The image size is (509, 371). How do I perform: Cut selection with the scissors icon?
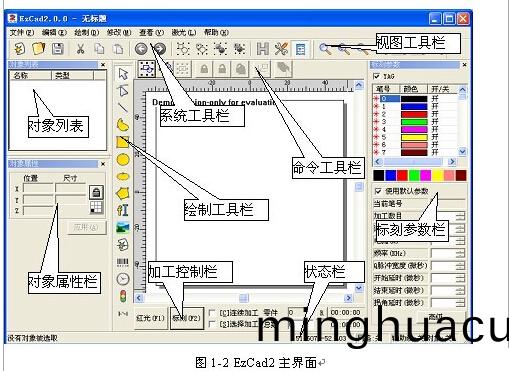point(80,49)
